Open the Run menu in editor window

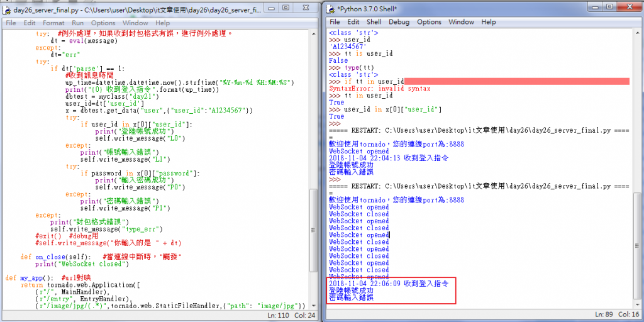coord(77,23)
